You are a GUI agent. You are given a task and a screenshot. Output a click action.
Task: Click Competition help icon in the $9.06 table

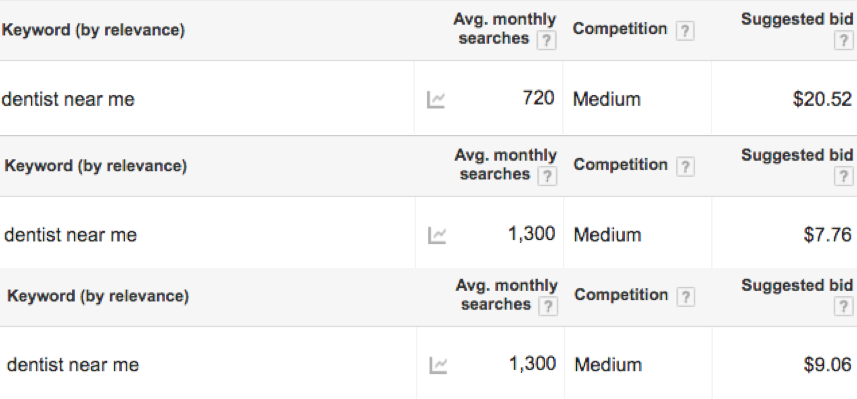coord(686,297)
